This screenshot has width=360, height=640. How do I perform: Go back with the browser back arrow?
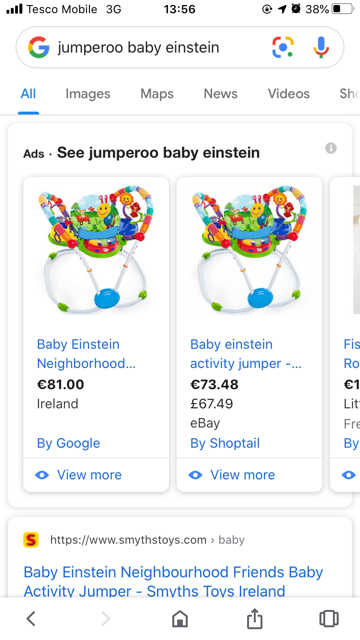(31, 618)
